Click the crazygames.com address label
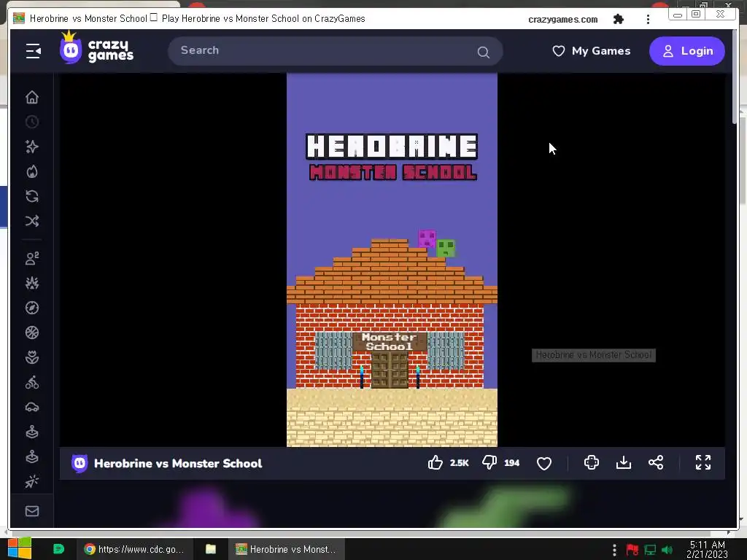This screenshot has height=560, width=747. [x=562, y=20]
